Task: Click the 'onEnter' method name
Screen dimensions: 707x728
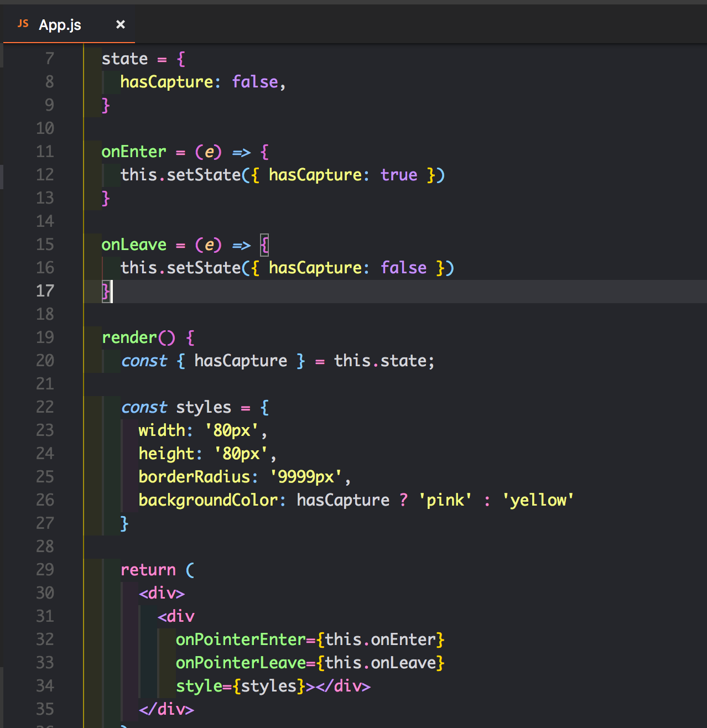Action: [134, 152]
